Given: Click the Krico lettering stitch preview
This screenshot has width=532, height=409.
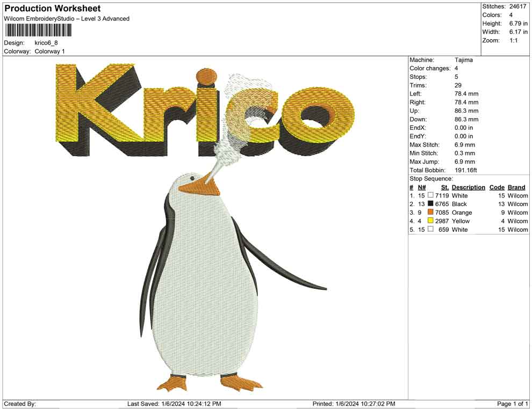Looking at the screenshot, I should coord(204,113).
